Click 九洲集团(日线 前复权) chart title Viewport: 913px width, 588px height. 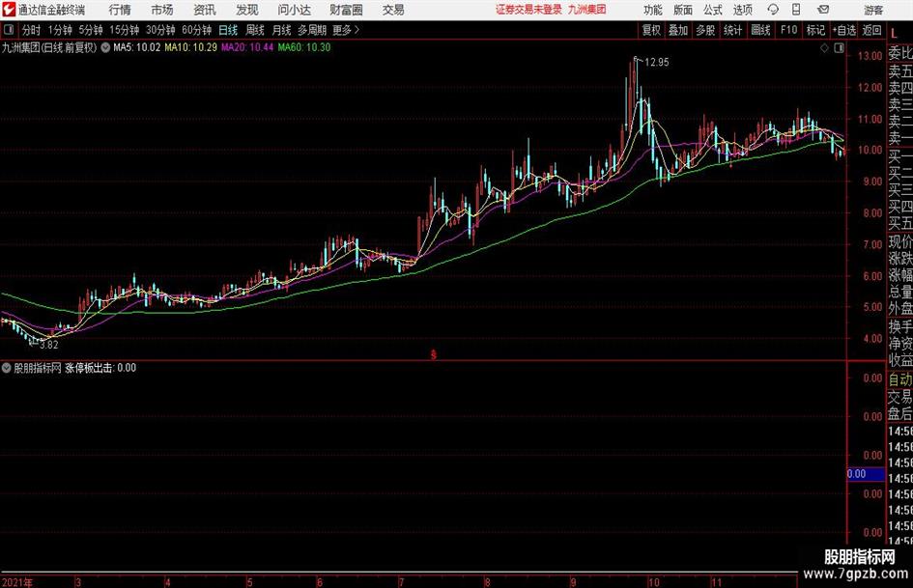[49, 47]
